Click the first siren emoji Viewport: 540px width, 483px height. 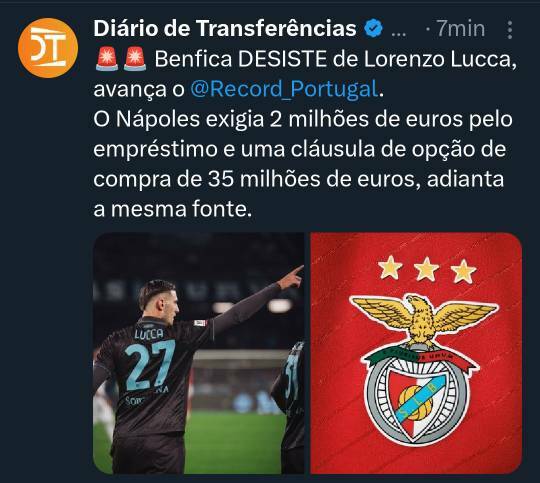click(107, 59)
